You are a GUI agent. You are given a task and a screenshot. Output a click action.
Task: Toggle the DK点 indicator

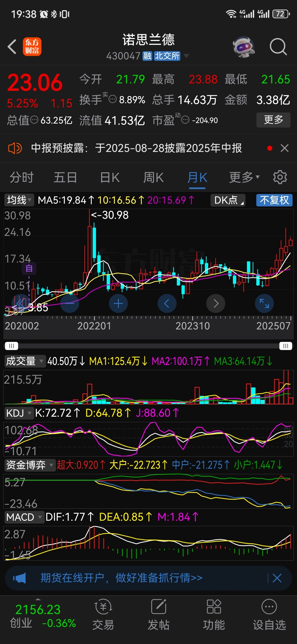tap(228, 200)
